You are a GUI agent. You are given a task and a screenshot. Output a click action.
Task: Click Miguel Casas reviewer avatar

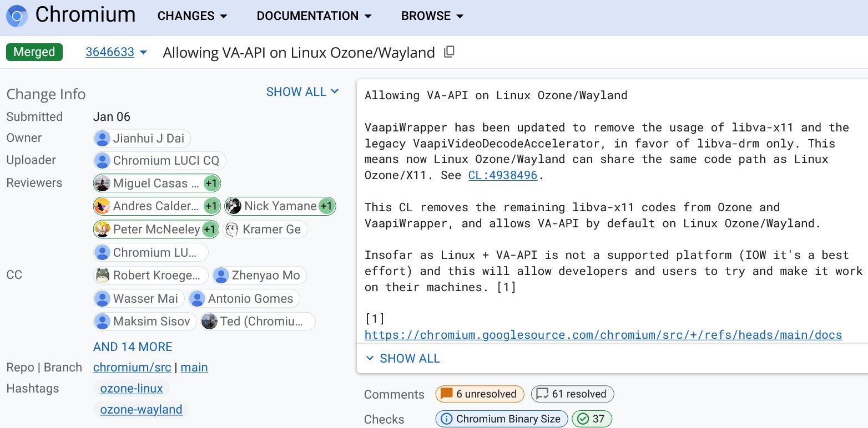click(x=102, y=183)
